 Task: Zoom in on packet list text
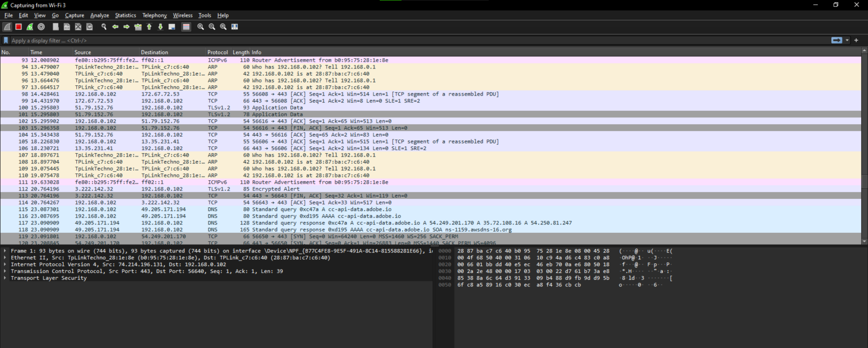coord(201,27)
